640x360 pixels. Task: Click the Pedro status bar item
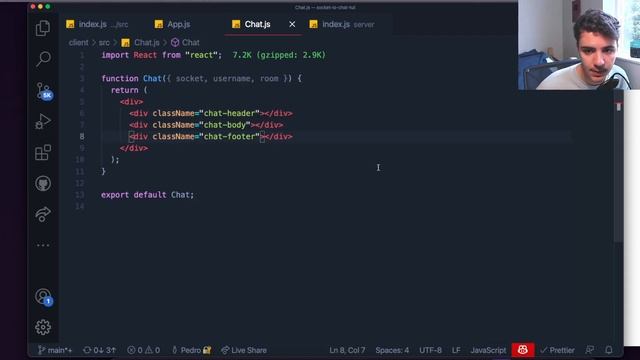tap(191, 350)
